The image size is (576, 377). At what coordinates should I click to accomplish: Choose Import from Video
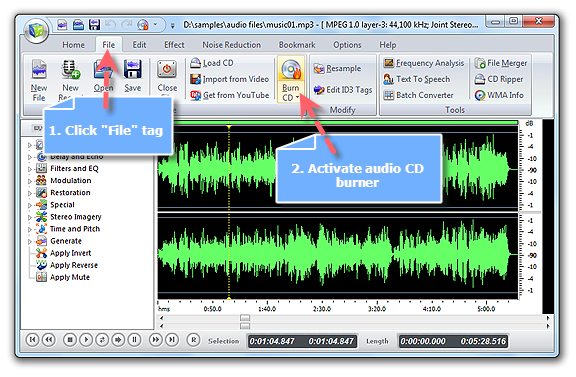tap(229, 79)
